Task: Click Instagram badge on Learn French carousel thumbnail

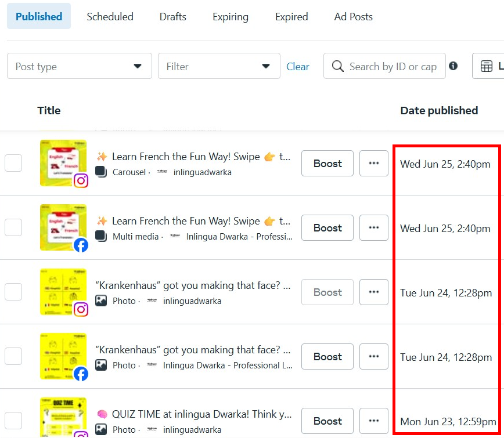Action: (81, 180)
